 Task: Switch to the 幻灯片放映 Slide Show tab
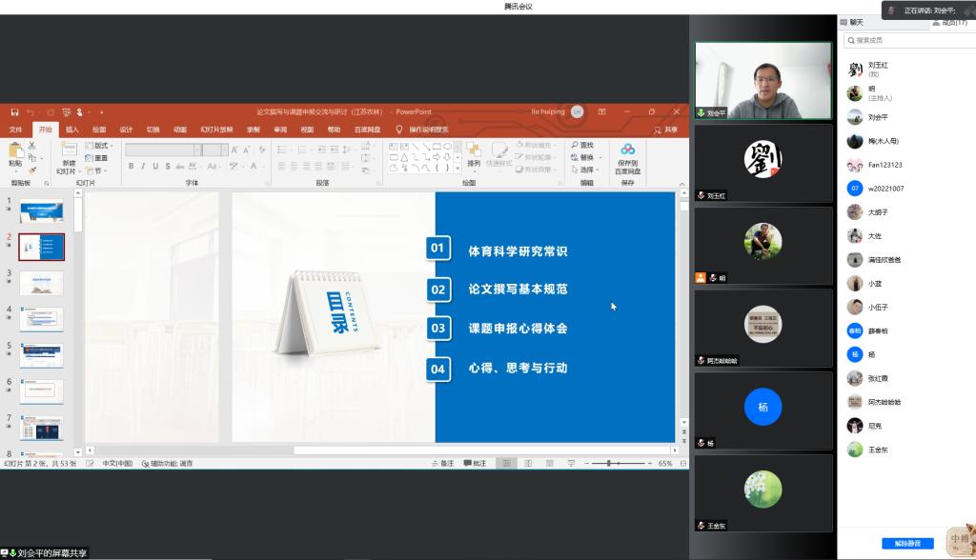point(216,130)
